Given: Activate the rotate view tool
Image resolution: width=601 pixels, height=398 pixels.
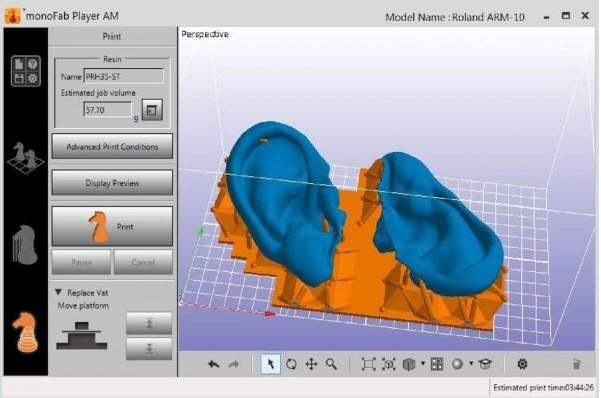Looking at the screenshot, I should pos(291,364).
